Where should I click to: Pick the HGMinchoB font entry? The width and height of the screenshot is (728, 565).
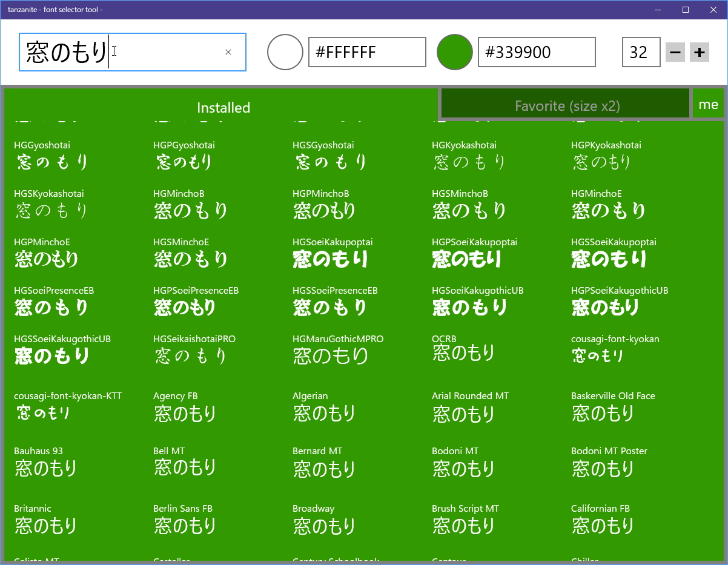[x=191, y=203]
